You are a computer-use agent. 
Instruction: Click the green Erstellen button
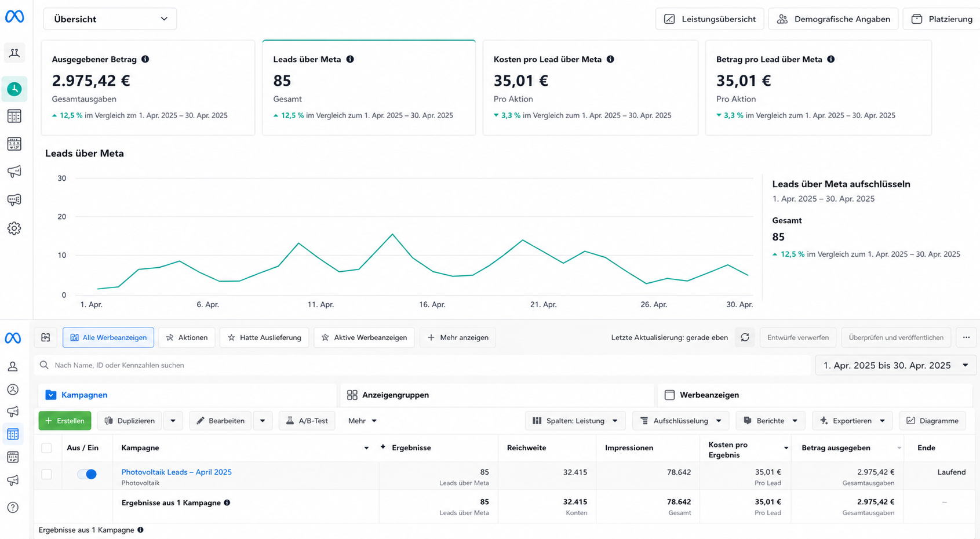click(65, 421)
